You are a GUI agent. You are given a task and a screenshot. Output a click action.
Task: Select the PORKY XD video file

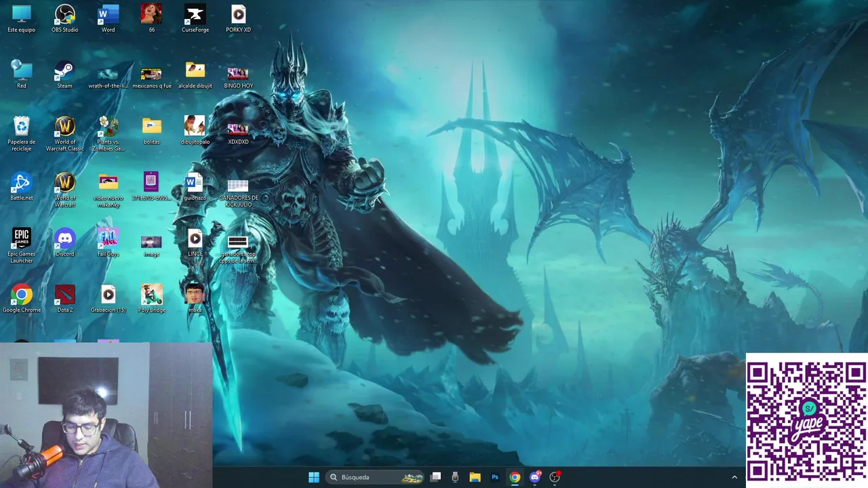[x=238, y=19]
